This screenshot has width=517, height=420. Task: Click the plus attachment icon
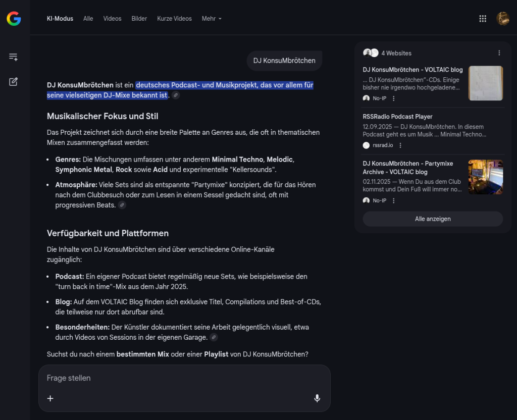point(50,398)
